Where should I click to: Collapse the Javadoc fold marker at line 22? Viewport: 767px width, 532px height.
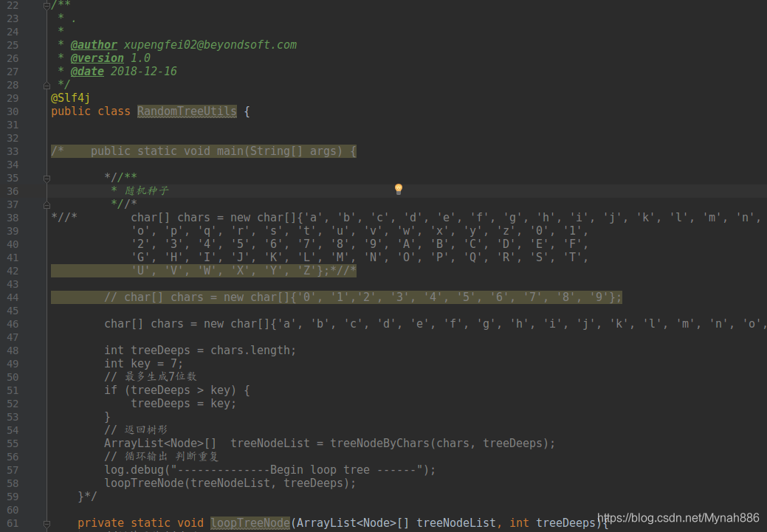tap(47, 6)
